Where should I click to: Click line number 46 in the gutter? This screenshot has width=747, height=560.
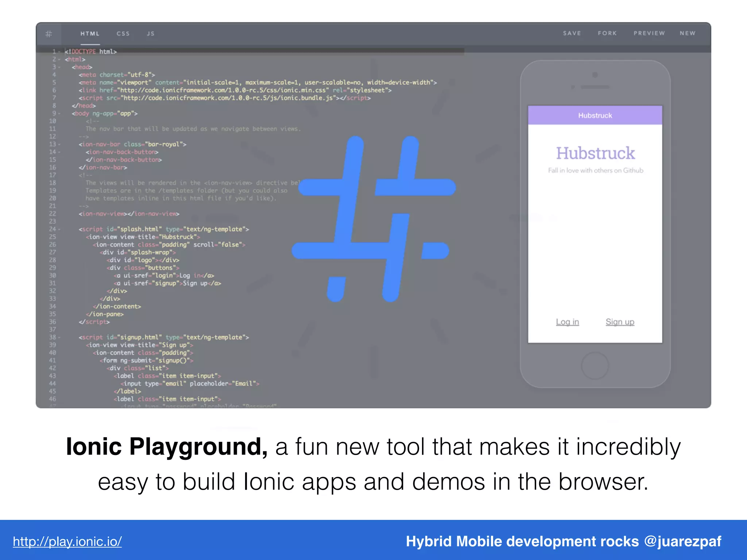click(x=53, y=399)
